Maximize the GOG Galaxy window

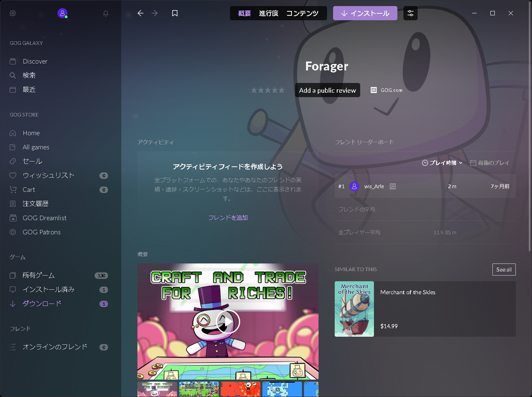tap(492, 13)
